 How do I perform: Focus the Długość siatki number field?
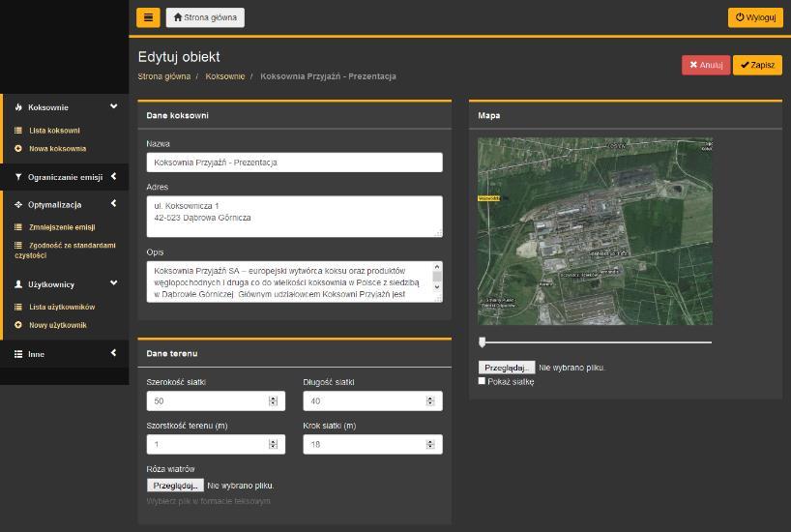coord(373,401)
